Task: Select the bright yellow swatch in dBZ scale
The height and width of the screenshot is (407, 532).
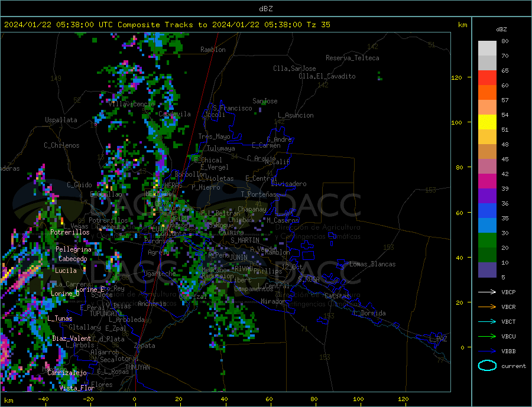Action: (487, 122)
